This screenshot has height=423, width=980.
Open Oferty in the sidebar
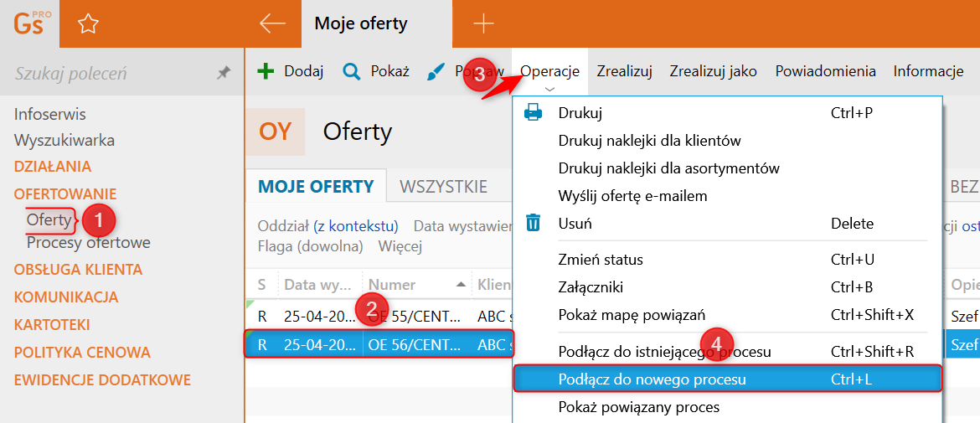49,220
